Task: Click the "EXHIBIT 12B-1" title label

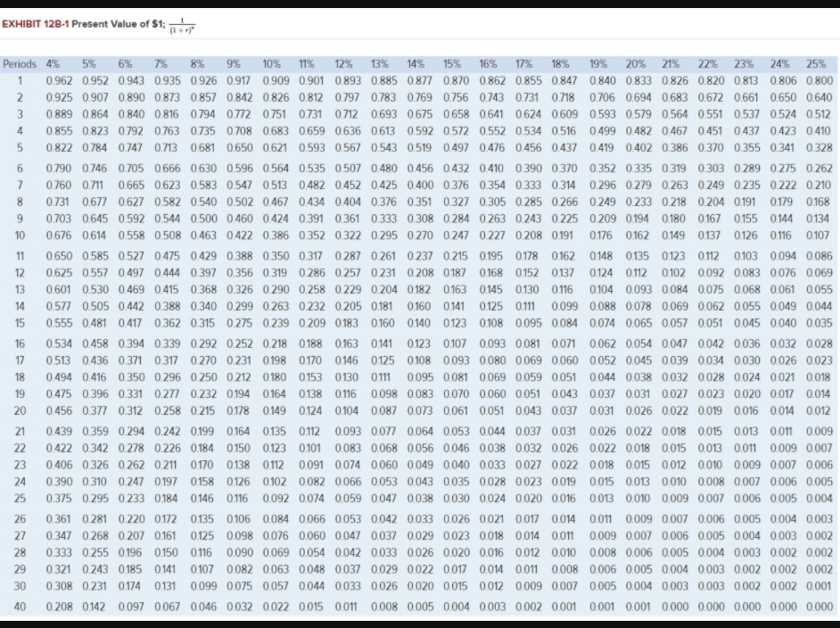Action: [36, 24]
